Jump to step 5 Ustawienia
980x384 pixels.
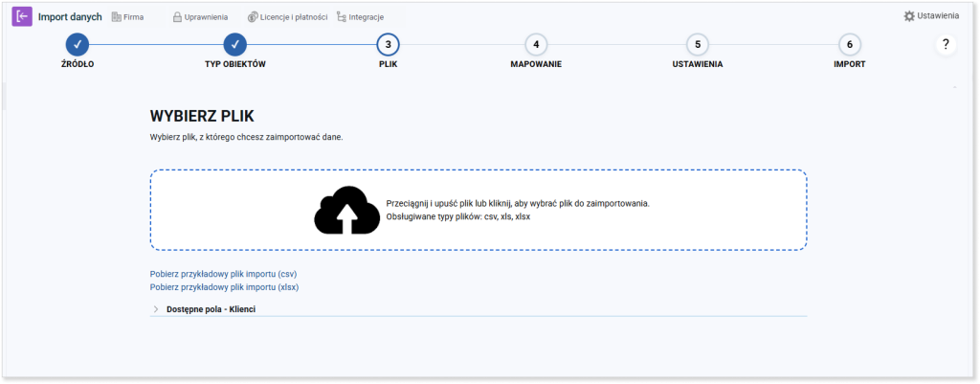click(698, 44)
